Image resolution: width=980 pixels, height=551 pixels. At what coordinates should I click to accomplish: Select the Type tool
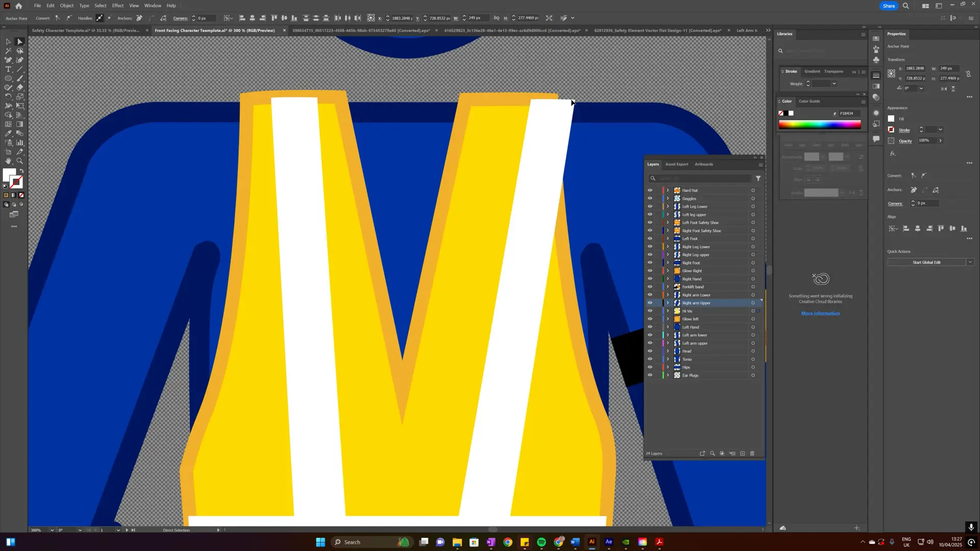coord(8,69)
